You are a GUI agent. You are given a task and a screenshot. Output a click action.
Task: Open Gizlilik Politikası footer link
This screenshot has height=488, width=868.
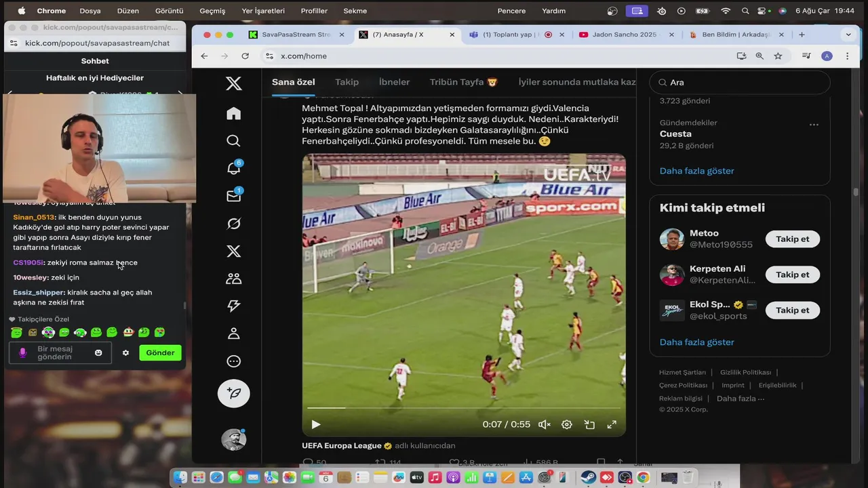pyautogui.click(x=745, y=372)
